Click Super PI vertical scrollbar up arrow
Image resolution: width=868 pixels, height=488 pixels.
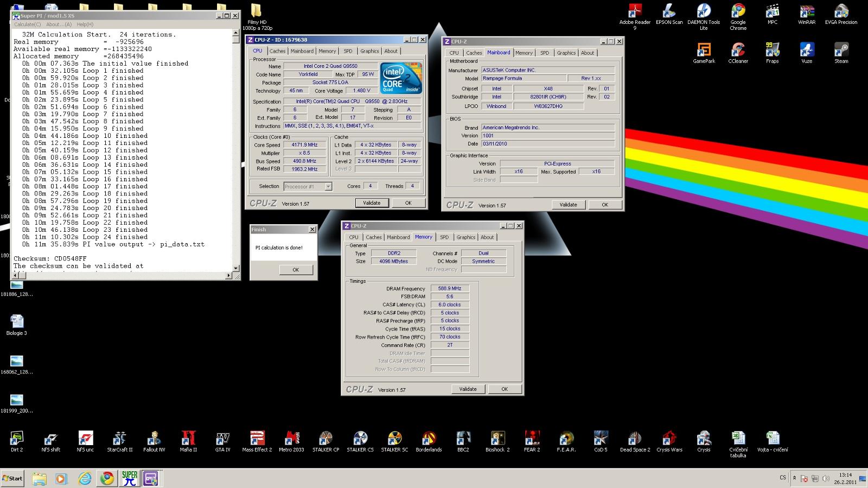[235, 33]
